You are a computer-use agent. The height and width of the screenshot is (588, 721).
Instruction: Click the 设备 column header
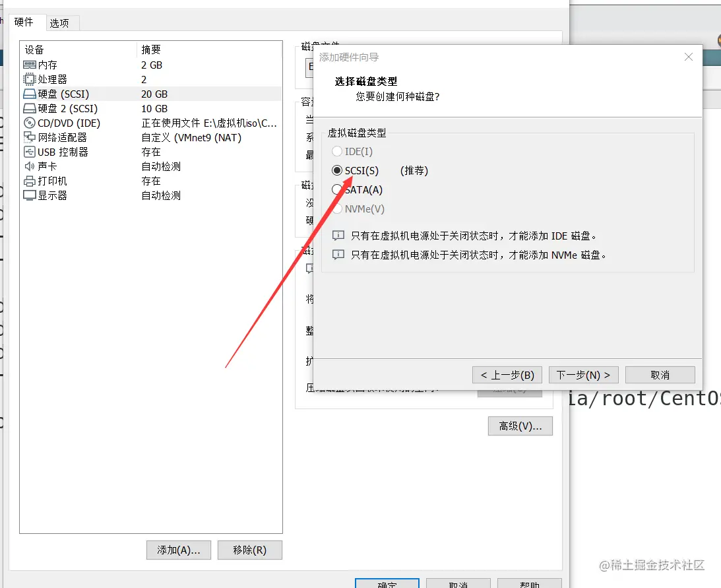(34, 49)
